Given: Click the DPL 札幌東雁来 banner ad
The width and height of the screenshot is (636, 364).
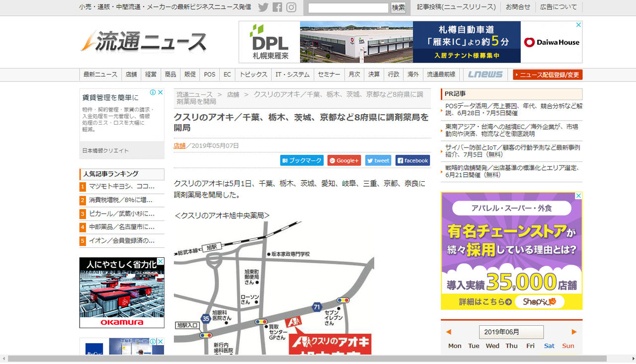Looking at the screenshot, I should coord(410,42).
